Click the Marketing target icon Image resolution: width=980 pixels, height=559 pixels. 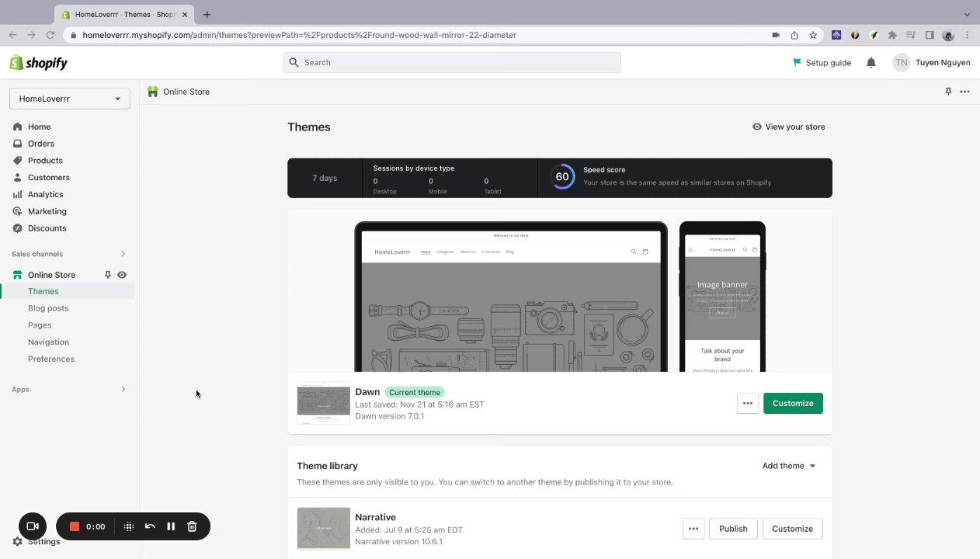(x=18, y=211)
